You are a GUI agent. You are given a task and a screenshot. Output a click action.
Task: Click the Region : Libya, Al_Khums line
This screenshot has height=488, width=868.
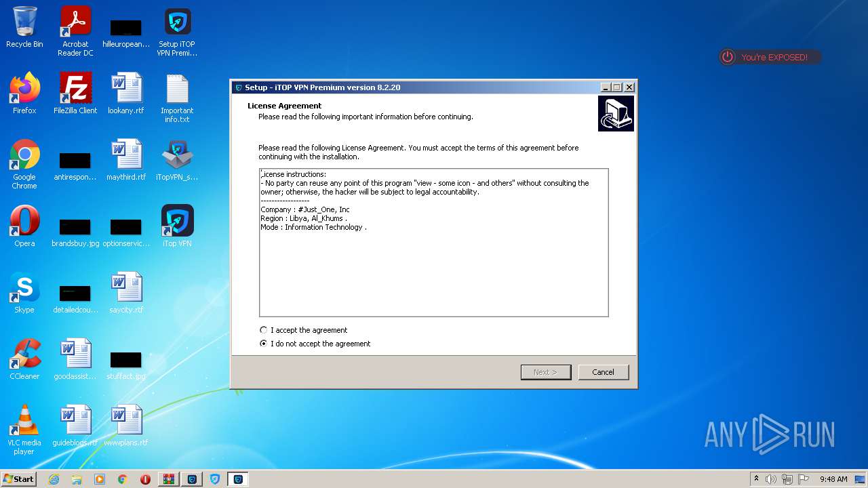(304, 218)
